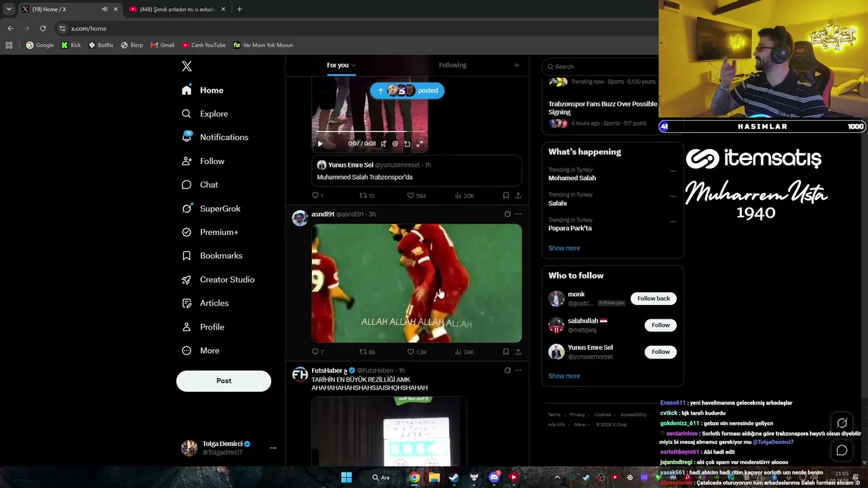Viewport: 868px width, 488px height.
Task: Open File Explorer from the taskbar
Action: (x=434, y=477)
